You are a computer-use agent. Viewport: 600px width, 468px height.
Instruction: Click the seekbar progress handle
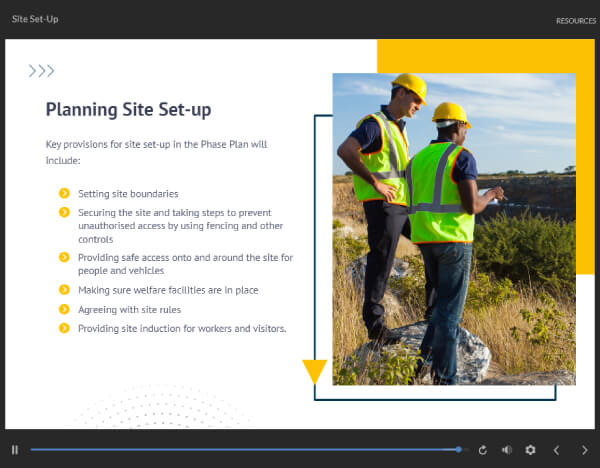458,450
